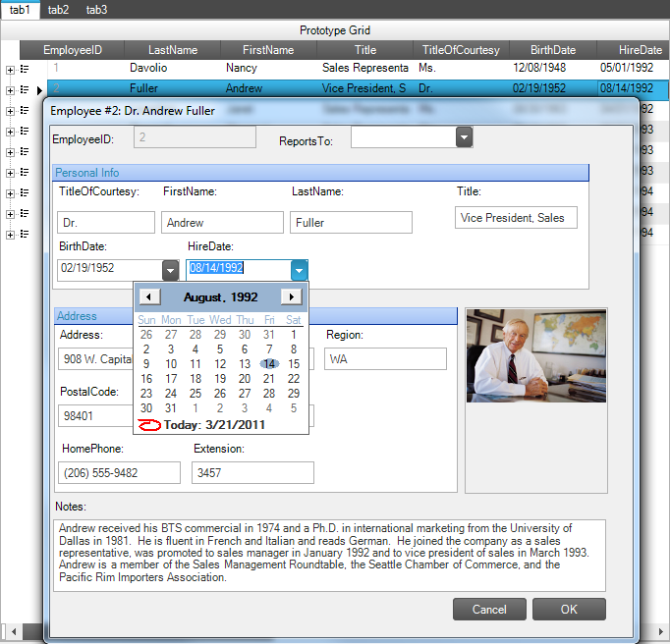
Task: Switch to tab3
Action: (x=96, y=10)
